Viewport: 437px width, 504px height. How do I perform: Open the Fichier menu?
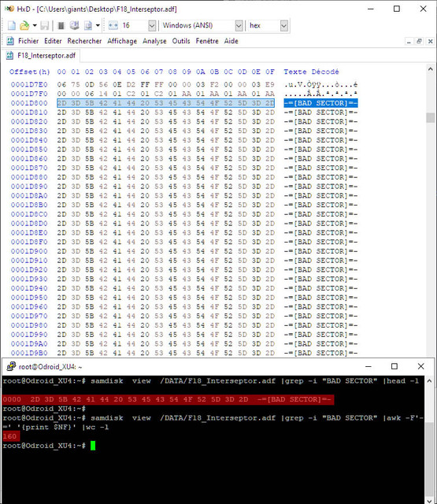pyautogui.click(x=28, y=41)
